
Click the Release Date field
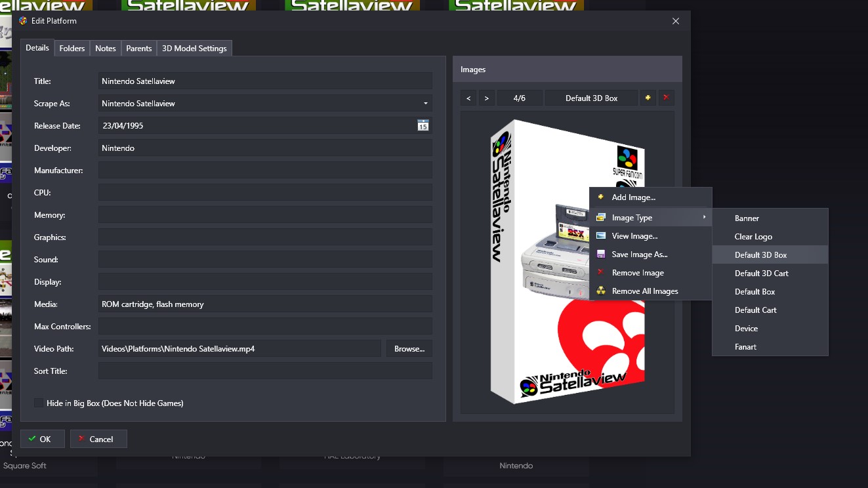click(265, 125)
